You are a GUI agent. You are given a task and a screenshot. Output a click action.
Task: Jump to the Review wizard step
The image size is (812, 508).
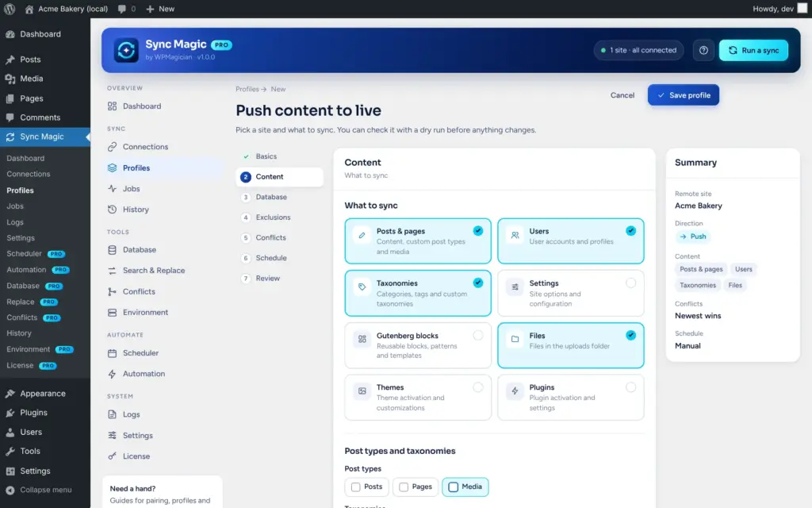click(x=279, y=279)
